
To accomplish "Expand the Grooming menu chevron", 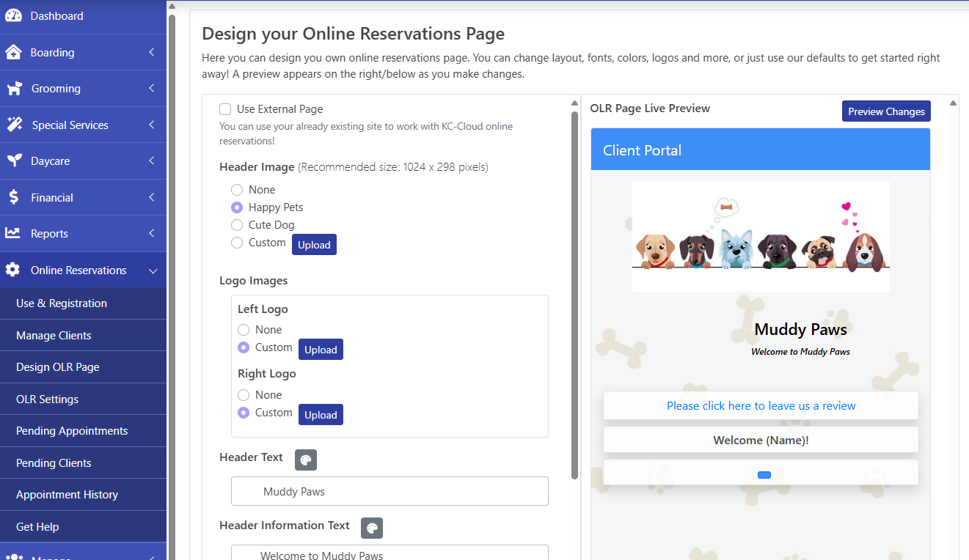I will (152, 89).
